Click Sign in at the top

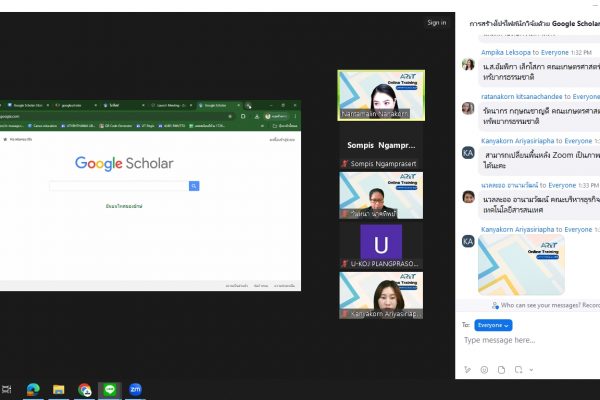[x=437, y=23]
